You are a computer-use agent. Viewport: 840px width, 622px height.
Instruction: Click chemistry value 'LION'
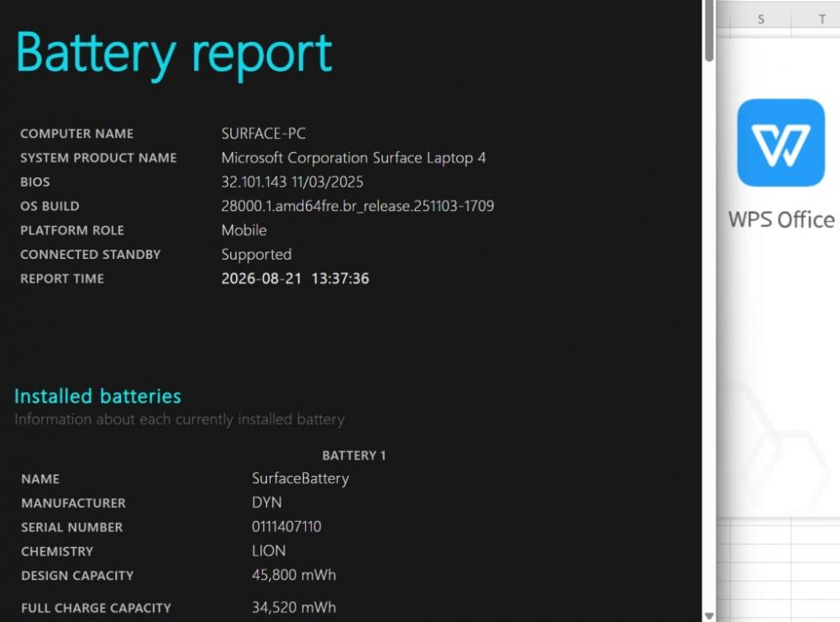click(x=269, y=551)
